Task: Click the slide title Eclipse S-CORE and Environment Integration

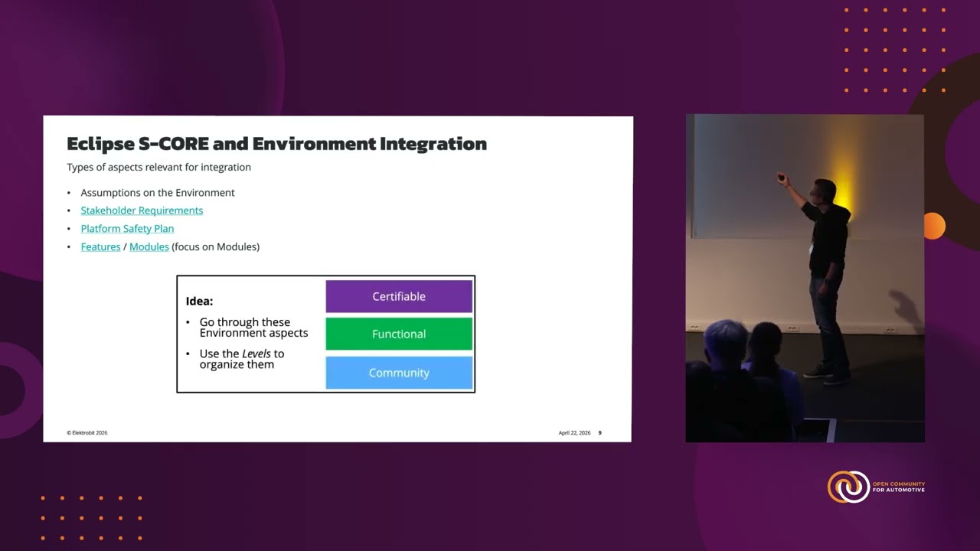Action: pos(276,144)
